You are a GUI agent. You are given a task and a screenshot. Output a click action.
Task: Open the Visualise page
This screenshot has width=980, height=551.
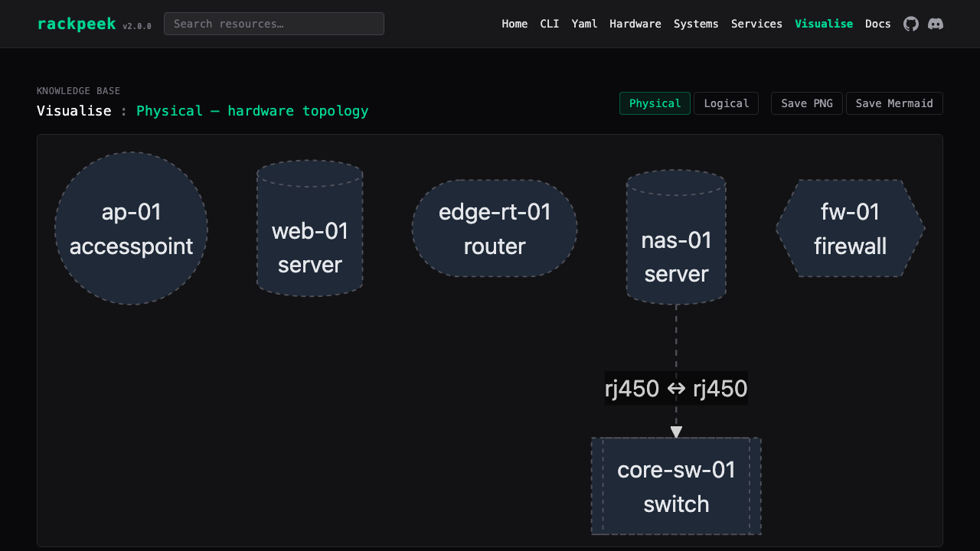click(x=824, y=24)
